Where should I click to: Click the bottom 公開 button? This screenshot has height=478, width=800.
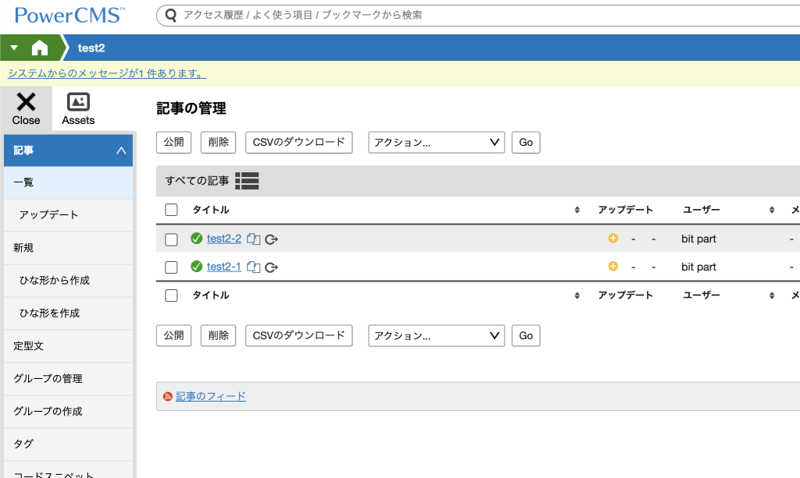tap(173, 336)
